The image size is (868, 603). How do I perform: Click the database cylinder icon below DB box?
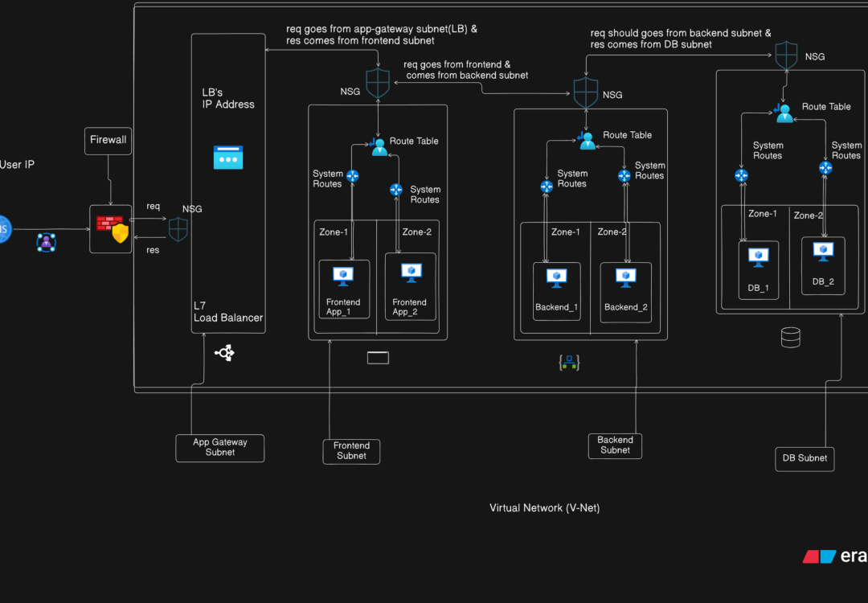(791, 337)
